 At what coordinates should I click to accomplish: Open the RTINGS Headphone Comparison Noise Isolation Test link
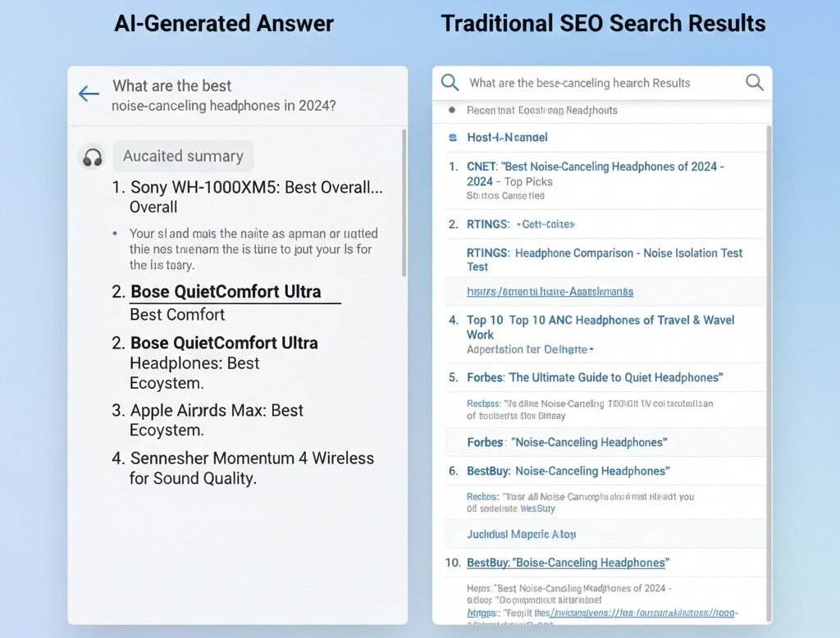pyautogui.click(x=604, y=253)
